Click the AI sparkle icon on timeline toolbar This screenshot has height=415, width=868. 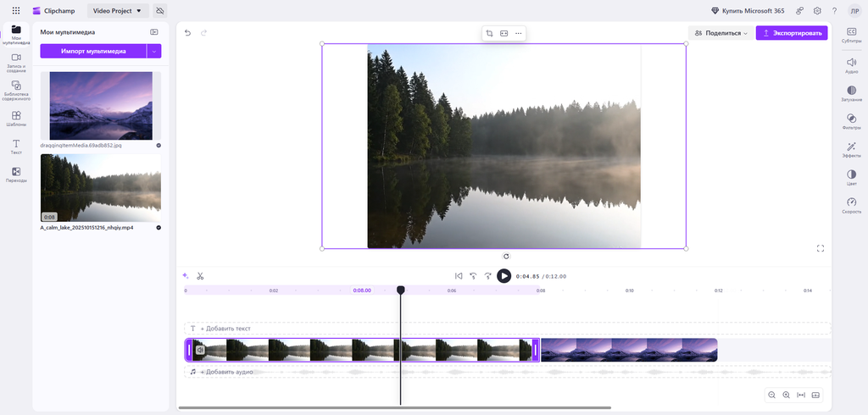point(186,275)
